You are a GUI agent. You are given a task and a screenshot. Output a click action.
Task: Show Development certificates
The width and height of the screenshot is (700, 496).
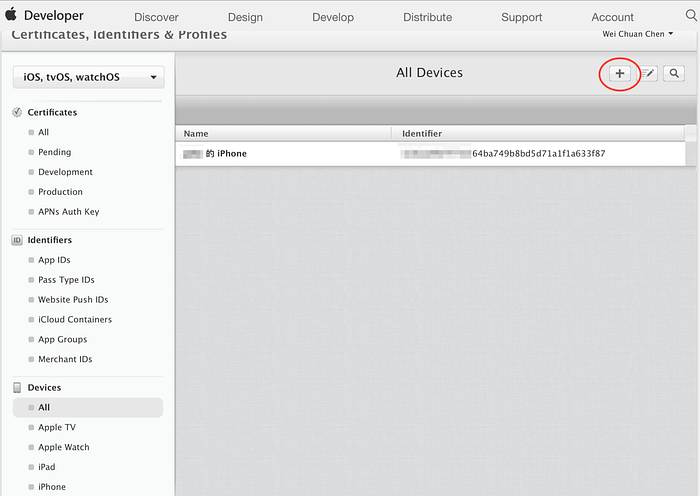click(x=65, y=172)
